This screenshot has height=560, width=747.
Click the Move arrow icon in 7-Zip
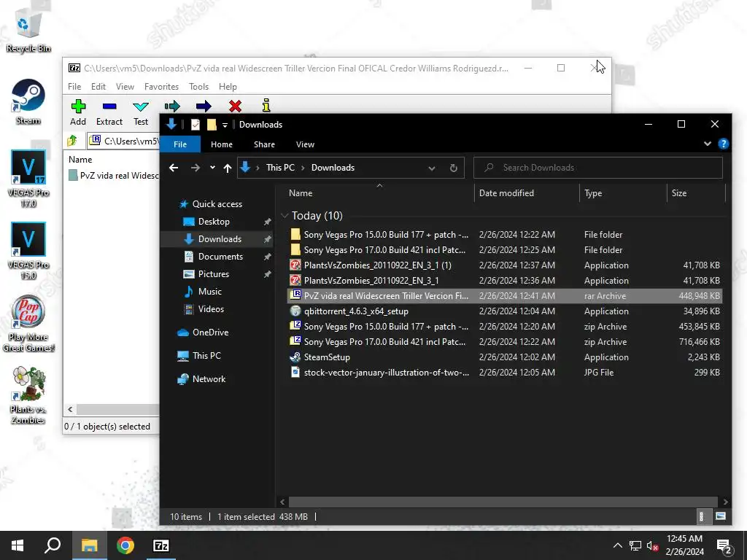(x=204, y=106)
